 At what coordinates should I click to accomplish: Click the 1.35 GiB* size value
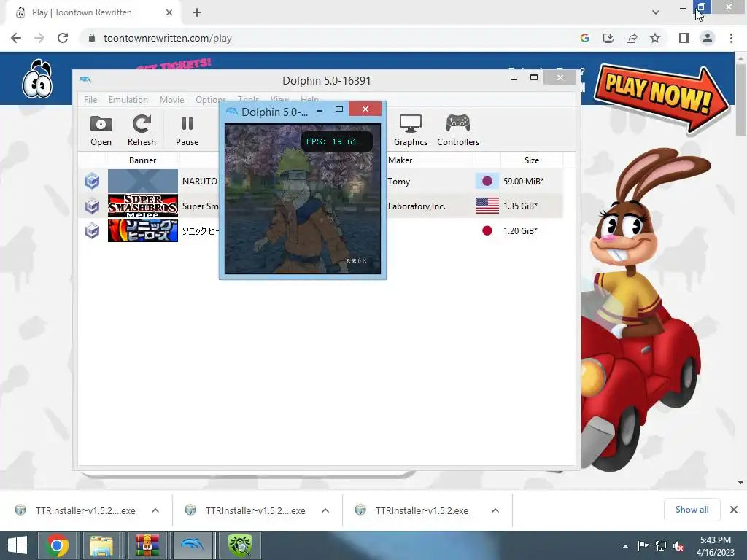coord(520,206)
